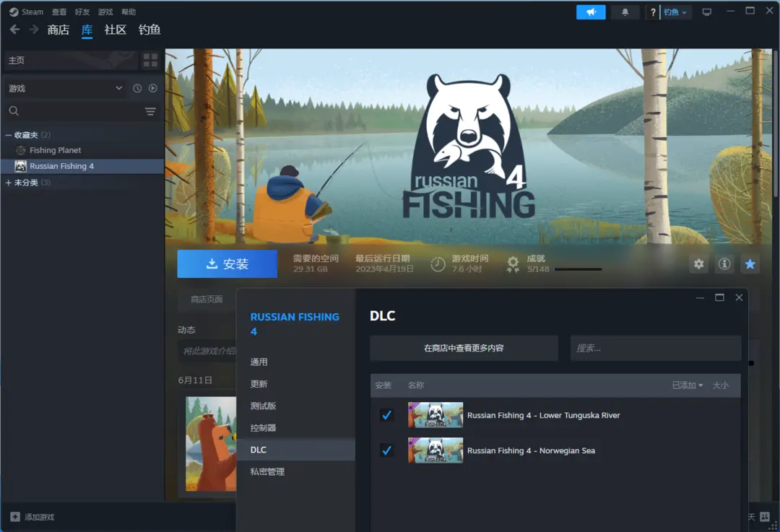Open the bear news thumbnail under 6月11日
This screenshot has height=532, width=780.
click(211, 444)
